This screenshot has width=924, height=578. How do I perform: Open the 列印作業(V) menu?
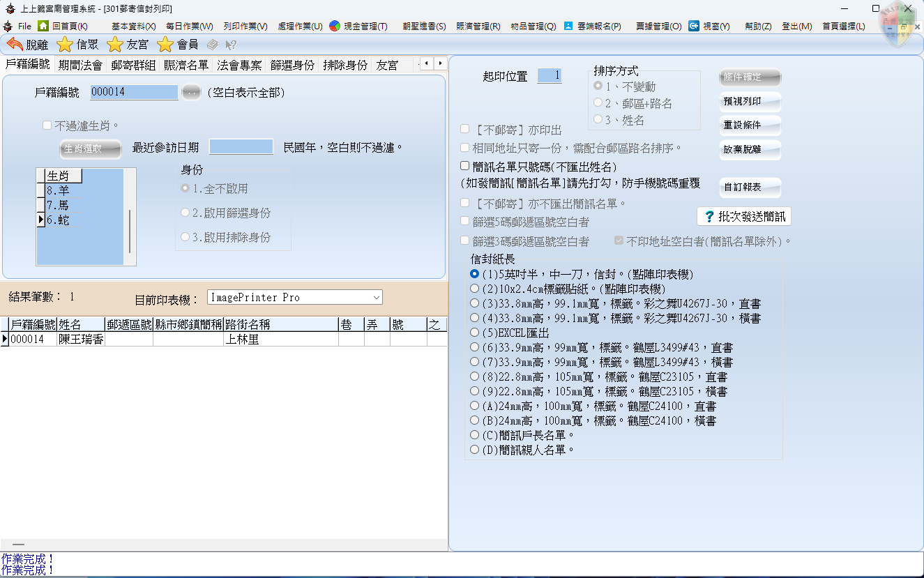pyautogui.click(x=245, y=26)
